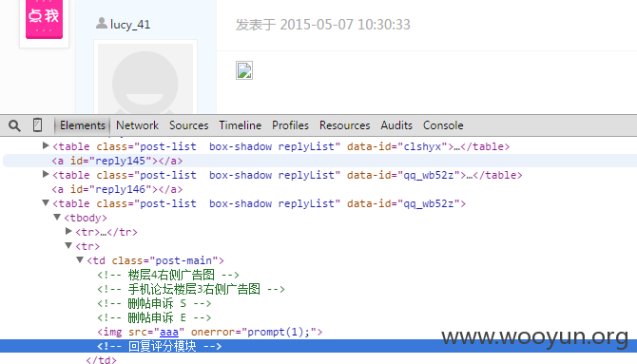Switch to the Console tab

[x=443, y=125]
